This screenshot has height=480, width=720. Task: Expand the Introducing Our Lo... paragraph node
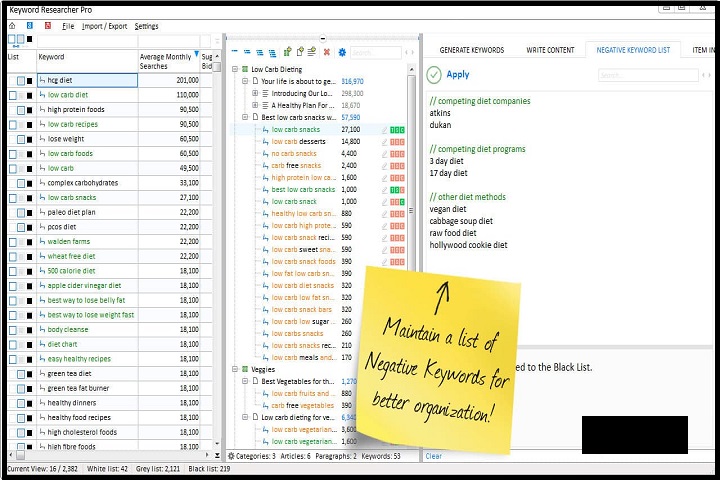tap(255, 93)
